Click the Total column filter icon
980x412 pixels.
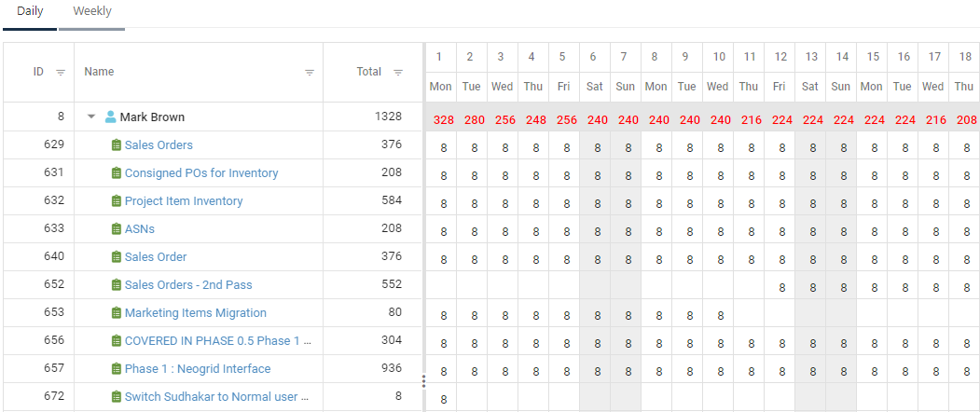pos(398,72)
